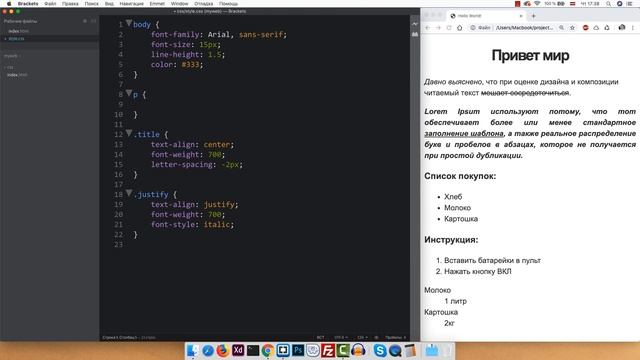Open the Помощь menu
This screenshot has width=640, height=360.
click(228, 3)
